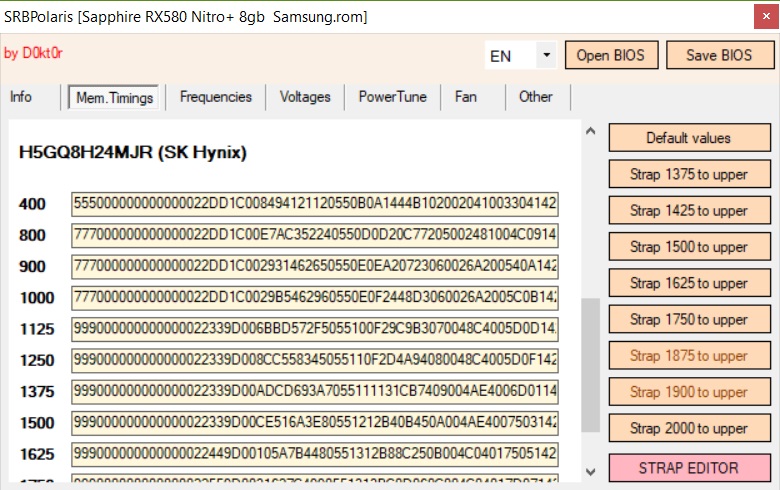Open the language dropdown arrow
This screenshot has width=780, height=490.
tap(546, 55)
